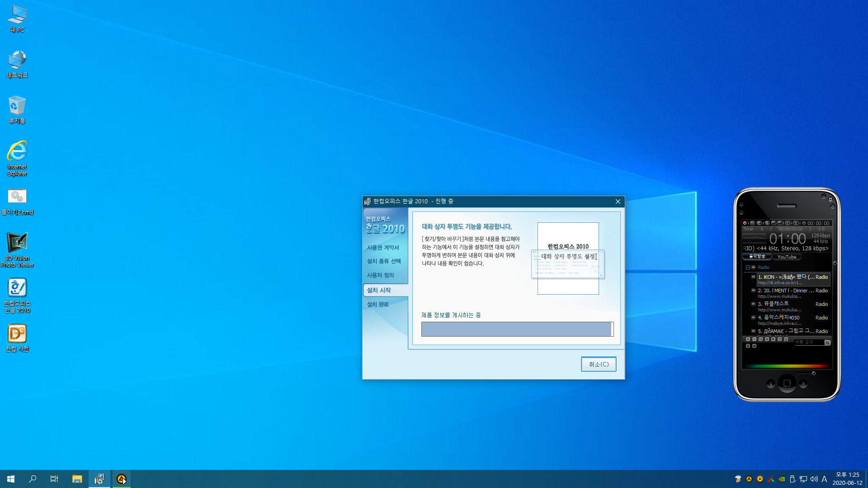
Task: Open the volume tray icon
Action: pyautogui.click(x=814, y=479)
